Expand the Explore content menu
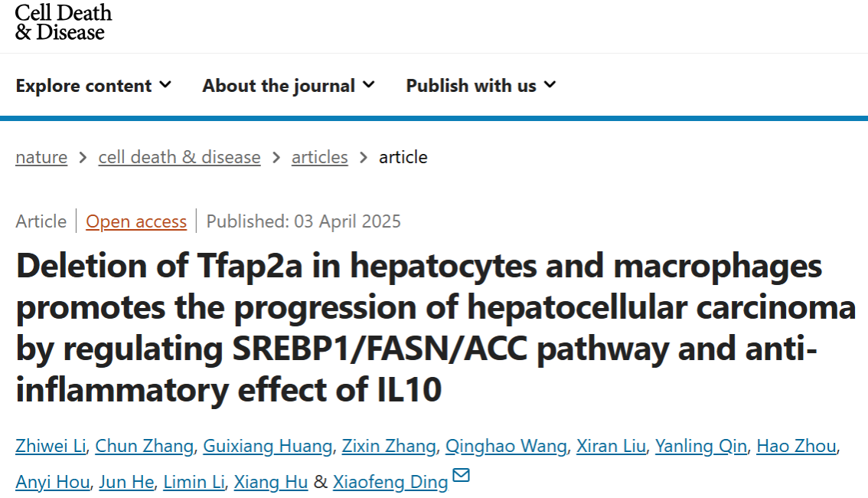The height and width of the screenshot is (498, 868). tap(93, 86)
